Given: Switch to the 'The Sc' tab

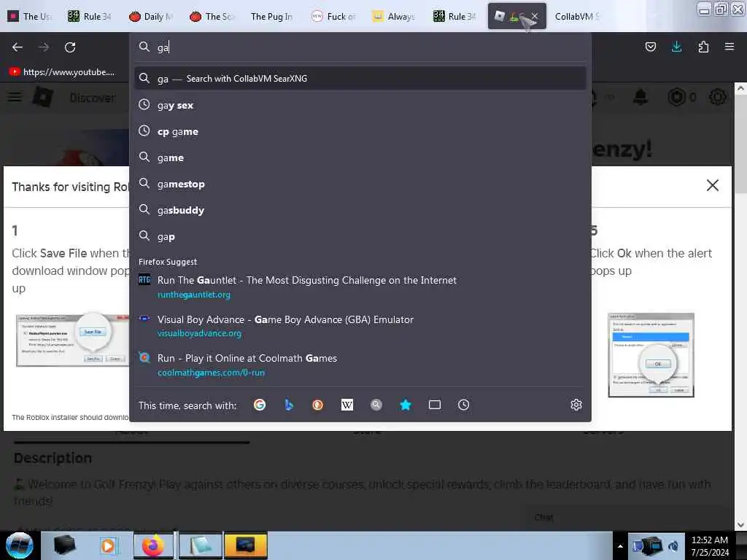Looking at the screenshot, I should pyautogui.click(x=212, y=16).
